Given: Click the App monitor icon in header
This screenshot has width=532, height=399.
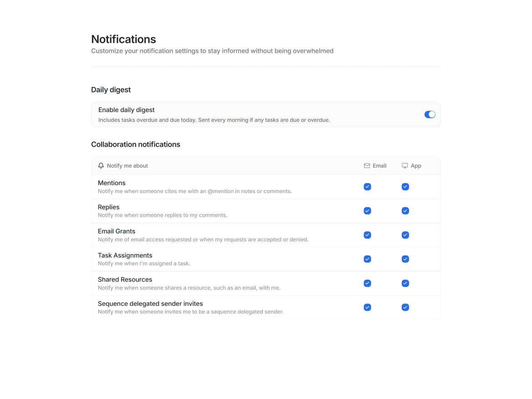Looking at the screenshot, I should [x=404, y=166].
